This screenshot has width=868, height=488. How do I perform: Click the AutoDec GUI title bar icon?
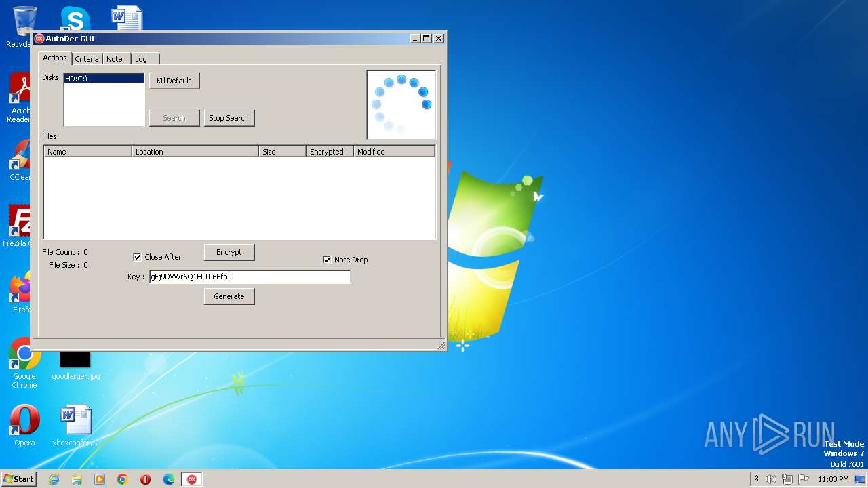[39, 39]
